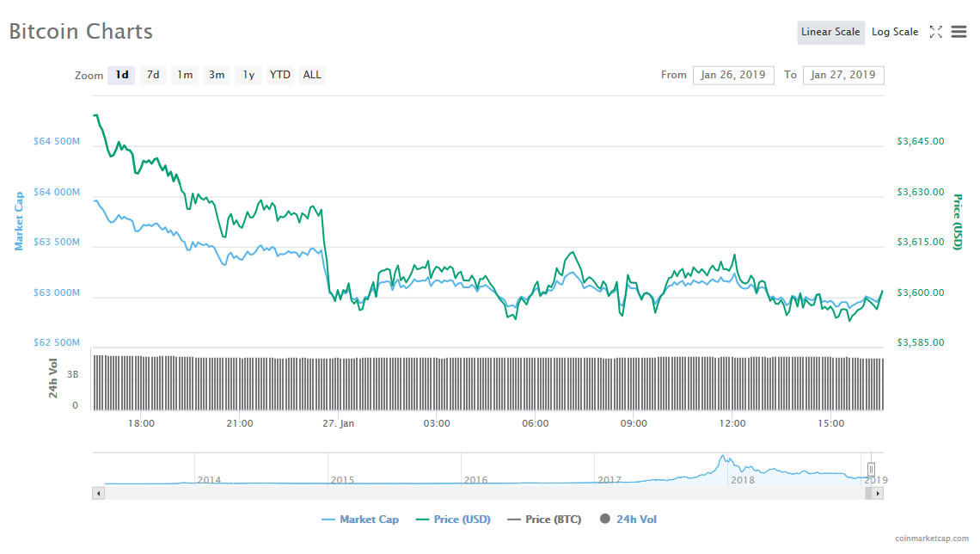Open the chart hamburger menu
The width and height of the screenshot is (980, 554).
959,32
